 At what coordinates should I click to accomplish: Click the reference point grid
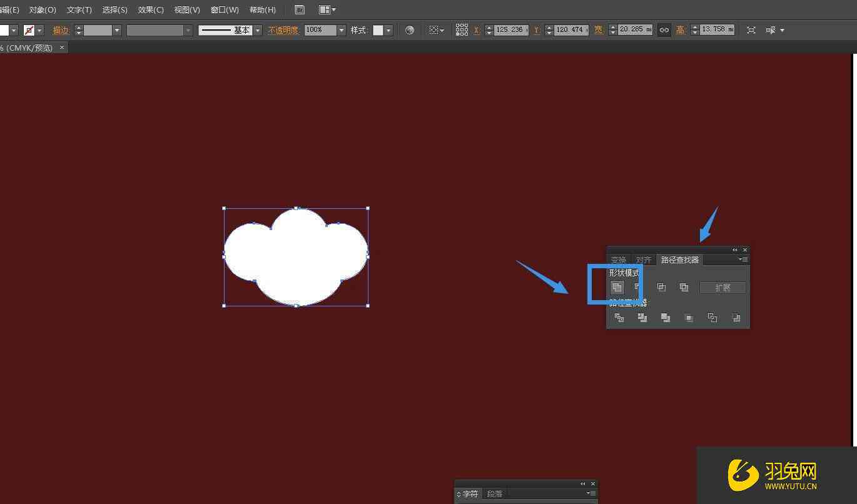coord(462,30)
